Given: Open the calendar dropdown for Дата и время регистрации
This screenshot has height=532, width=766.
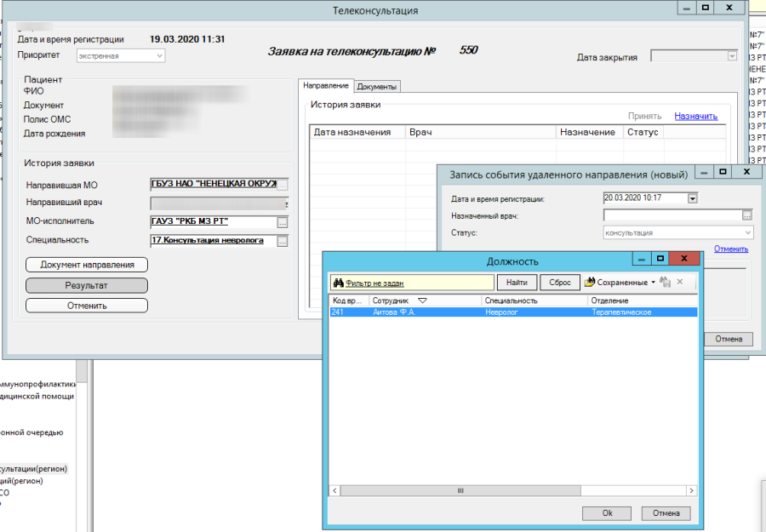Looking at the screenshot, I should [x=692, y=197].
